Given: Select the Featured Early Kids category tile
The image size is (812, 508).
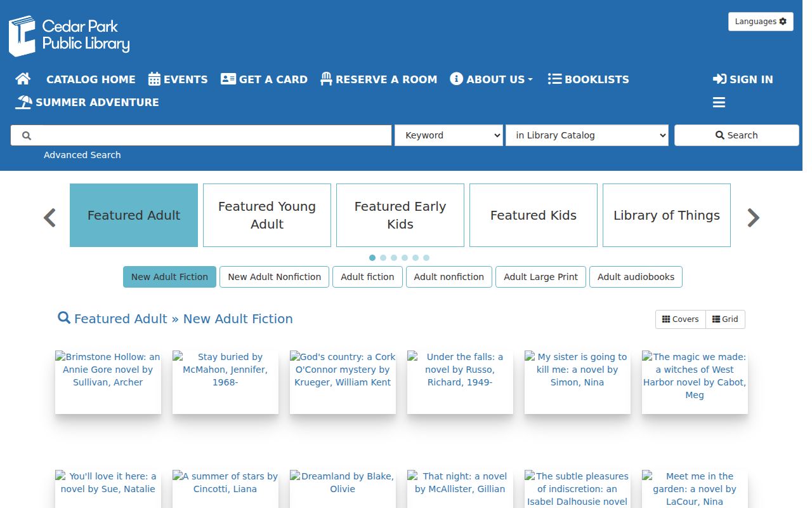Looking at the screenshot, I should pyautogui.click(x=400, y=215).
